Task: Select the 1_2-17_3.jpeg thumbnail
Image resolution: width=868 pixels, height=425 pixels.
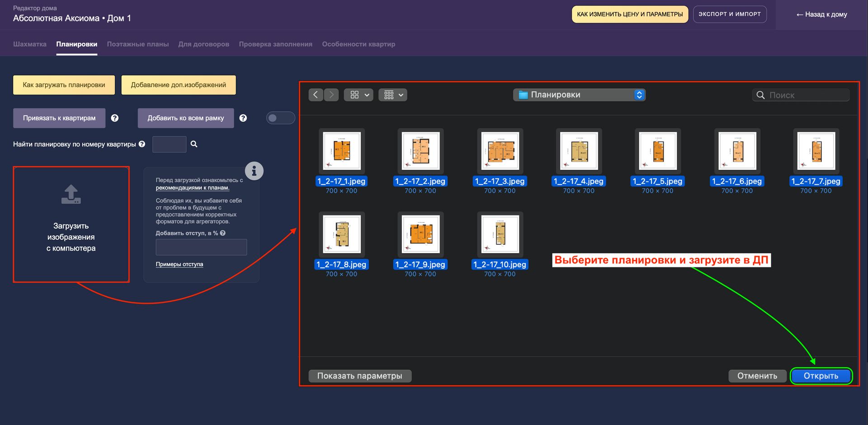Action: 500,151
